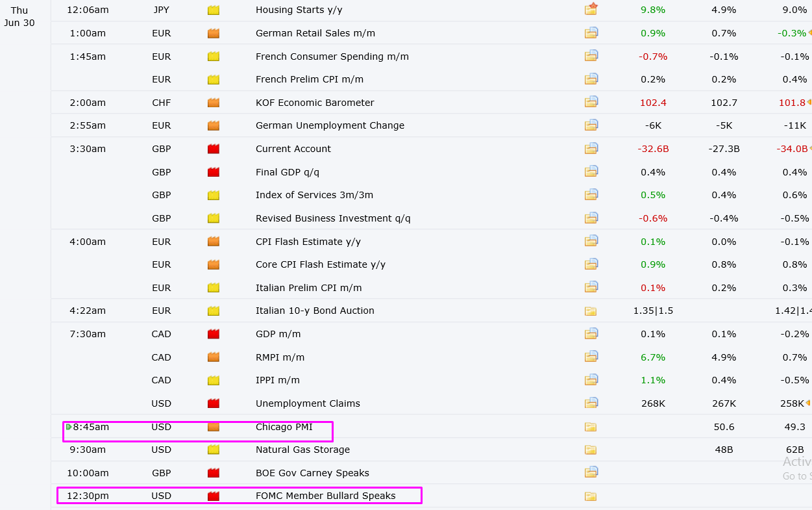Click red impact icon for BOE Gov Carney Speaks
Viewport: 812px width, 510px height.
click(x=214, y=473)
